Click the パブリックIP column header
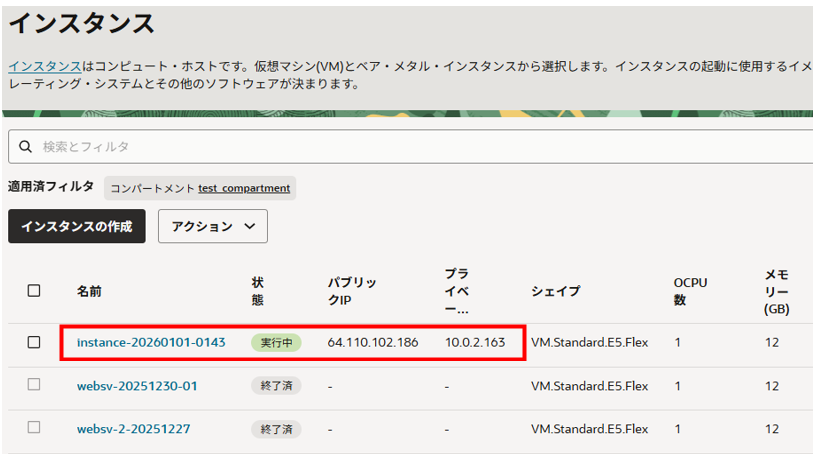 click(x=352, y=291)
